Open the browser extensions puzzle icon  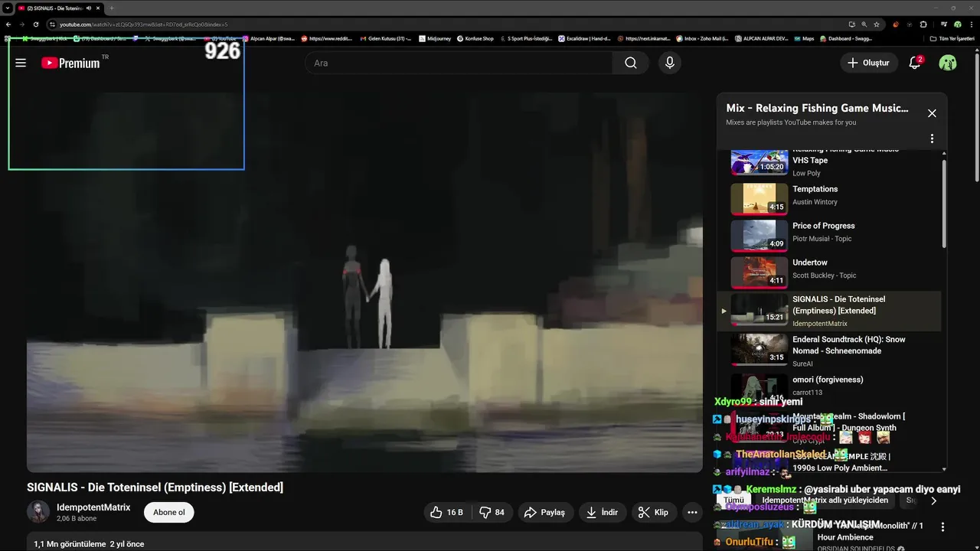pyautogui.click(x=923, y=24)
